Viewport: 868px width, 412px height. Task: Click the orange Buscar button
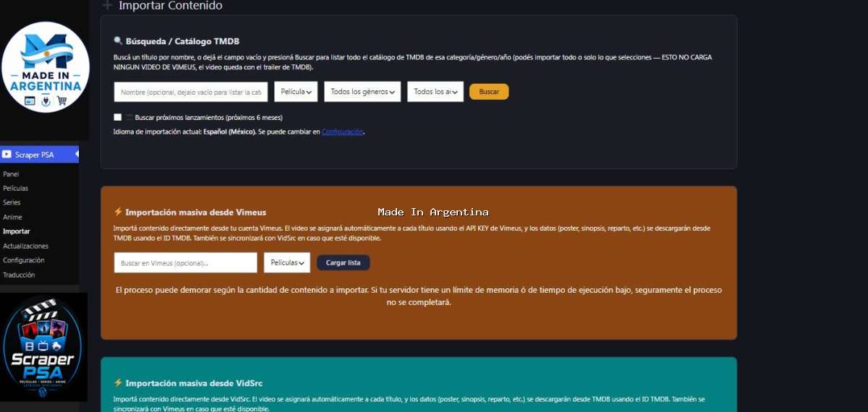pyautogui.click(x=489, y=92)
